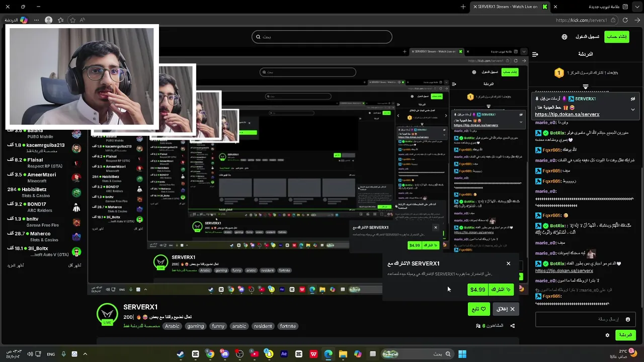Screen dimensions: 644x362
Task: Select the resident tag
Action: (x=263, y=326)
